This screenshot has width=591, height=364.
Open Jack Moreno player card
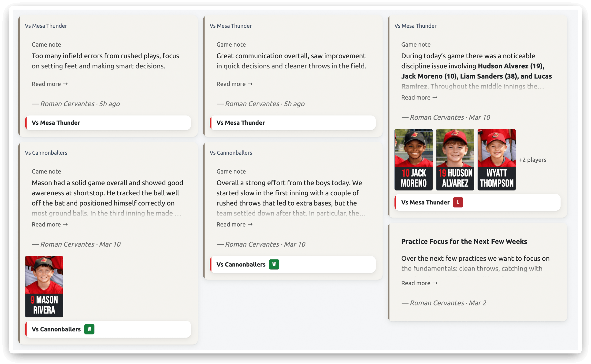click(413, 160)
